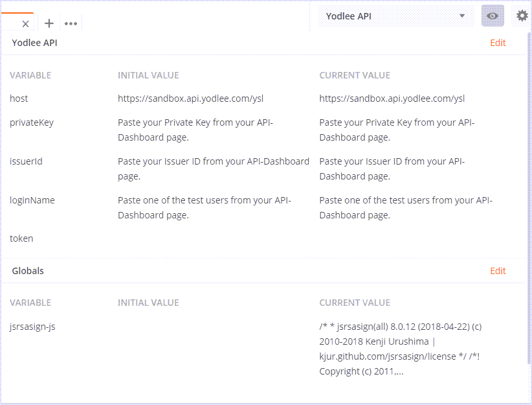This screenshot has width=532, height=405.
Task: Select the token variable name
Action: [x=21, y=238]
